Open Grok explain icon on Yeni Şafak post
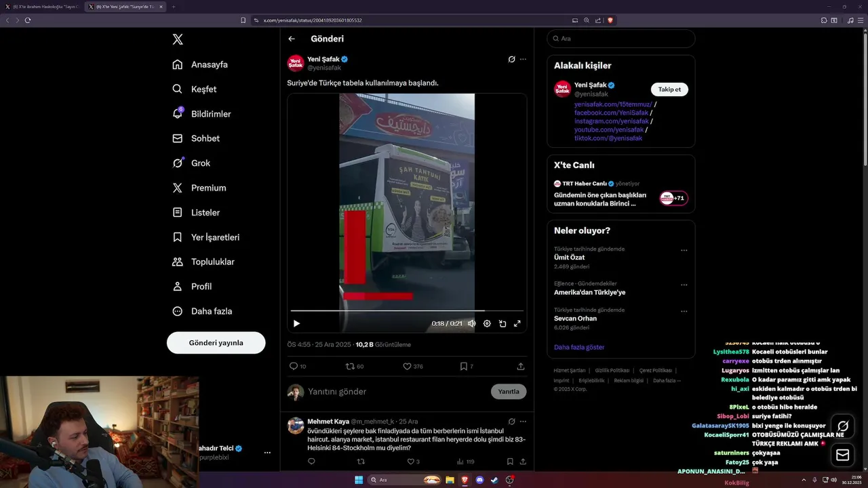 (x=512, y=59)
